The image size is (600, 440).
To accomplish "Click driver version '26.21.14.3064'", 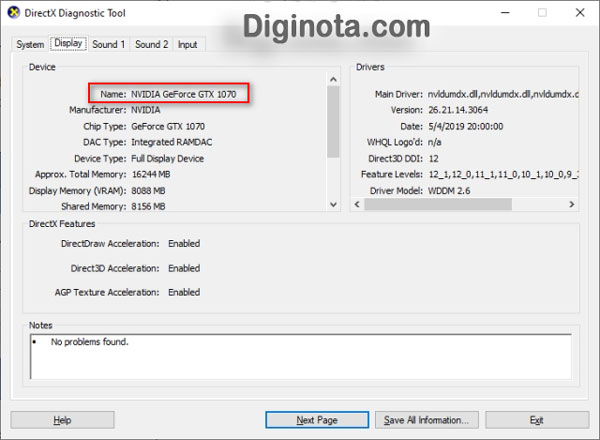I will (458, 110).
